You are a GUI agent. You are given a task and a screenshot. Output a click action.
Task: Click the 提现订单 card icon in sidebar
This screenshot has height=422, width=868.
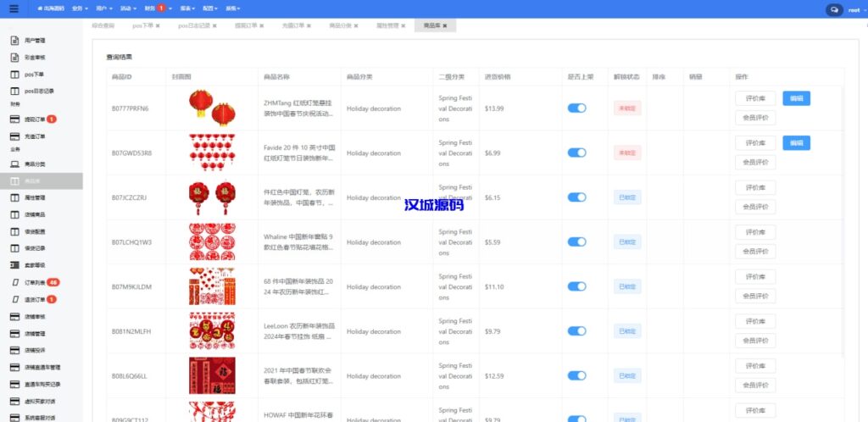[x=15, y=119]
